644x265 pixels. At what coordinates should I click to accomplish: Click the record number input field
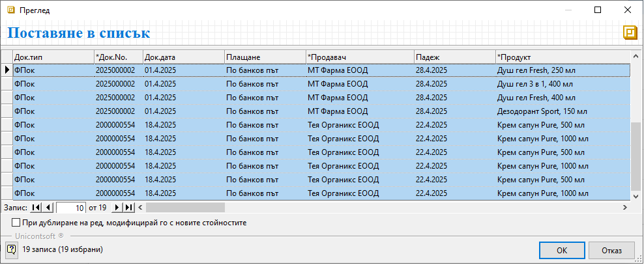coord(71,208)
